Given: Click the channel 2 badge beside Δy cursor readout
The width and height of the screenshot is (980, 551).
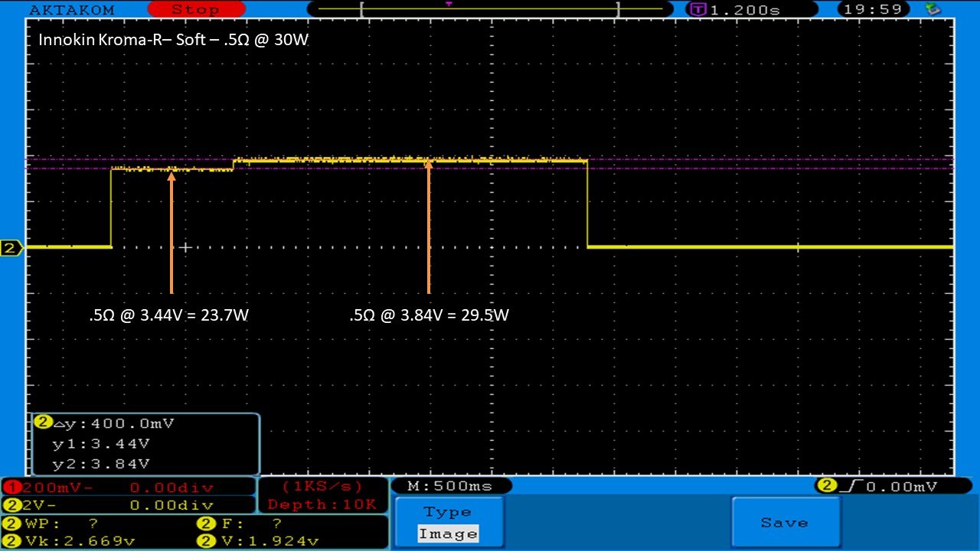Looking at the screenshot, I should 43,422.
